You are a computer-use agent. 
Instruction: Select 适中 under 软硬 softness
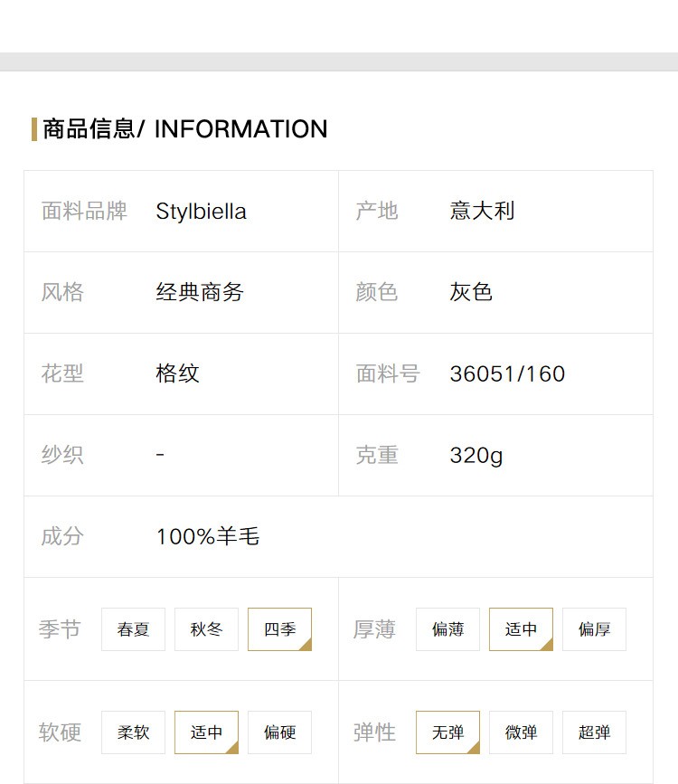[x=206, y=732]
